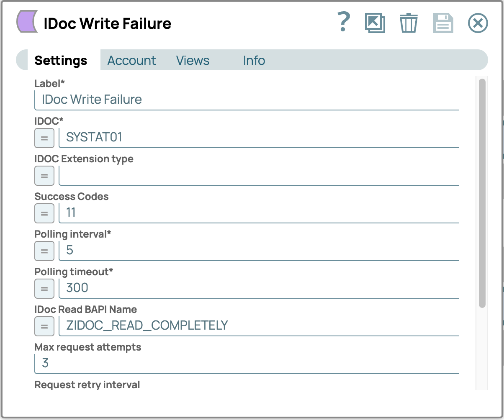Click the pop-out dialog icon
The width and height of the screenshot is (504, 420).
coord(375,23)
